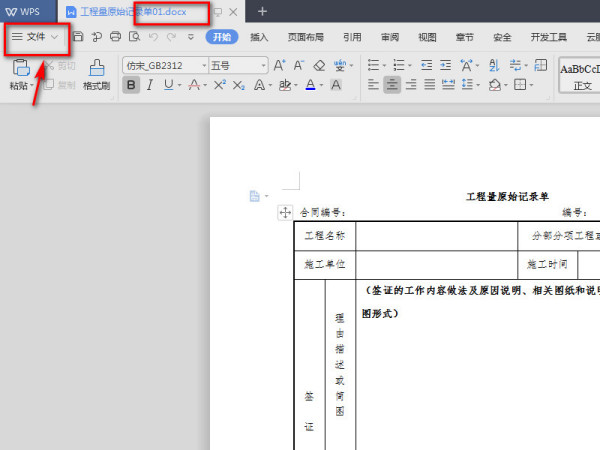Open the 引用 tab

[352, 37]
